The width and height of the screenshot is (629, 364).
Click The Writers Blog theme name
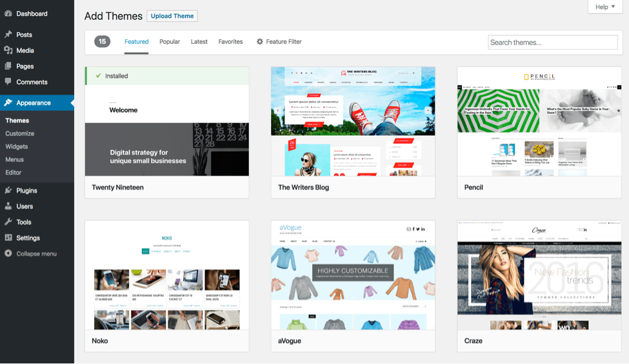303,187
